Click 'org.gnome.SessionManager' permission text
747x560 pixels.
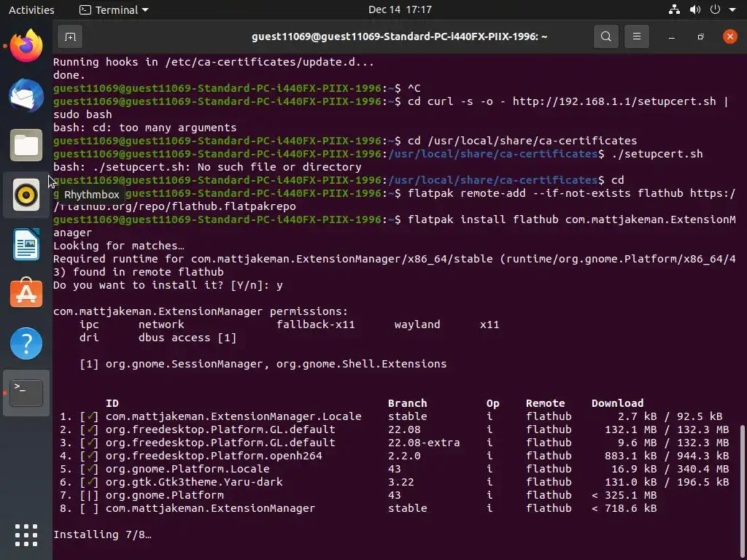pyautogui.click(x=184, y=365)
